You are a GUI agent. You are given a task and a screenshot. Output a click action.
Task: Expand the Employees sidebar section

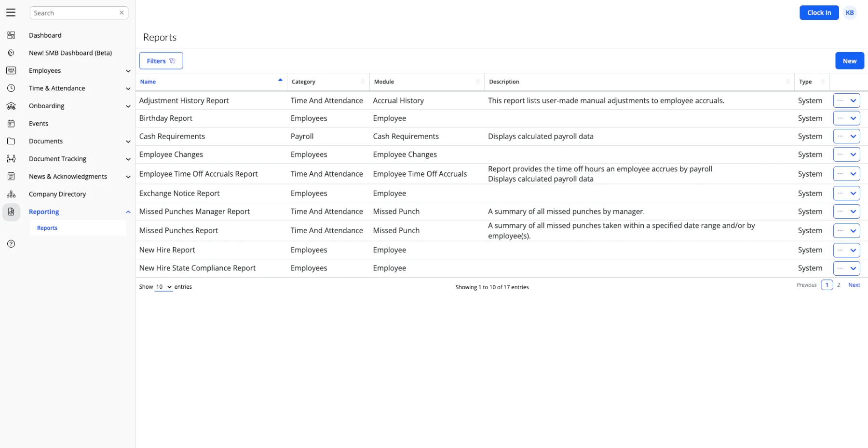click(128, 71)
